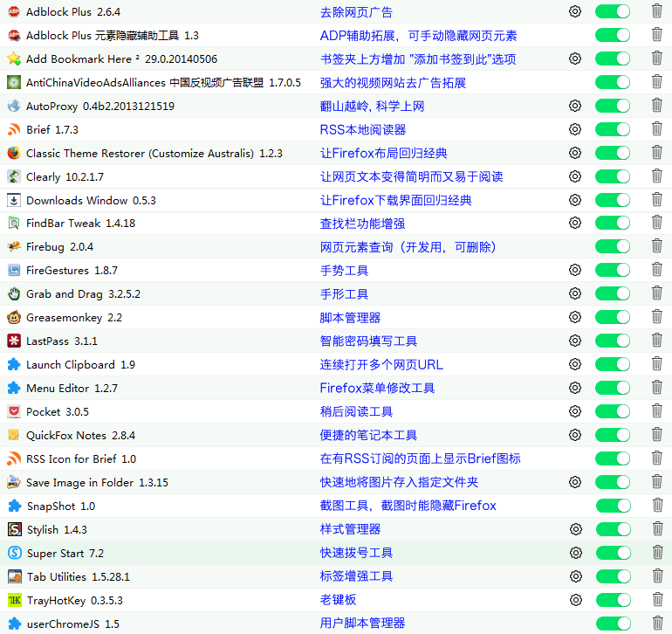Open the 老键板 link
Screen dimensions: 672x634
338,600
